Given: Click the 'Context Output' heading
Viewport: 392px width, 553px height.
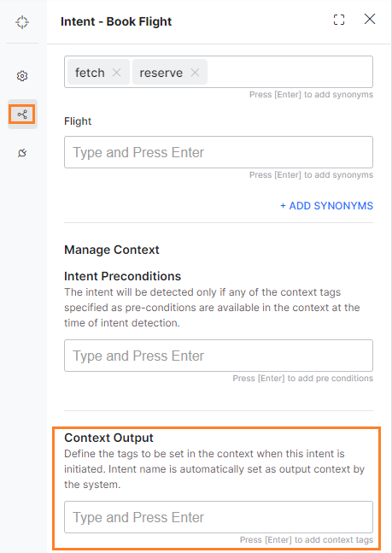Looking at the screenshot, I should tap(108, 438).
